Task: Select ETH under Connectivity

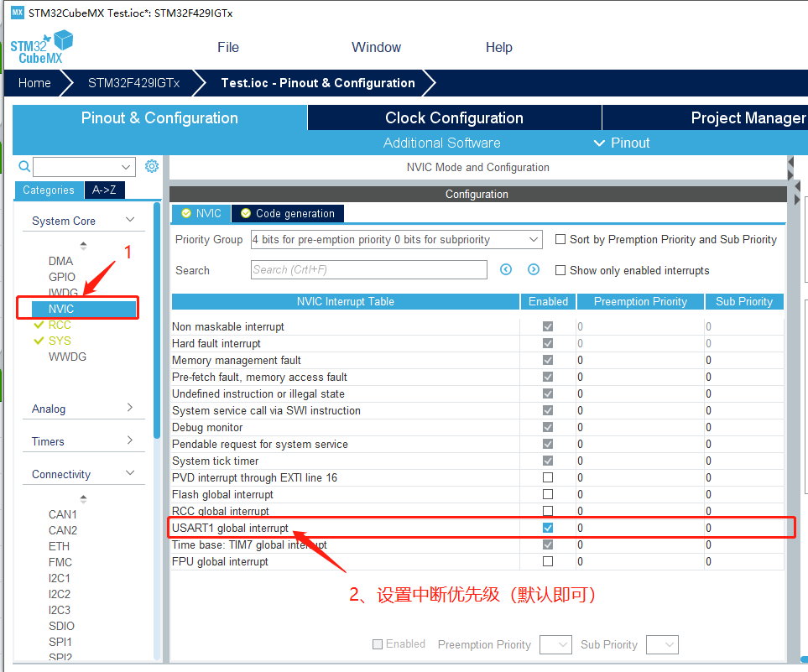Action: (x=59, y=546)
